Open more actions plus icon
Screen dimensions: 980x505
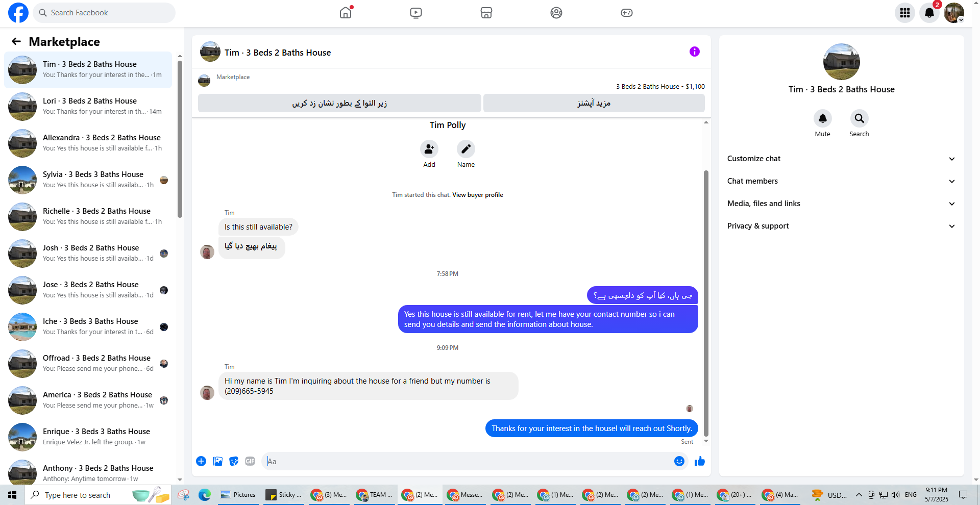[x=201, y=461]
